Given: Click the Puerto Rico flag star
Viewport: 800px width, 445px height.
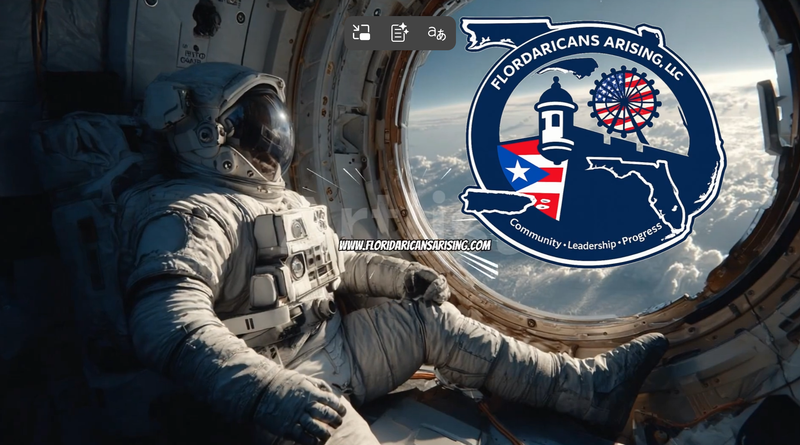Looking at the screenshot, I should [517, 172].
